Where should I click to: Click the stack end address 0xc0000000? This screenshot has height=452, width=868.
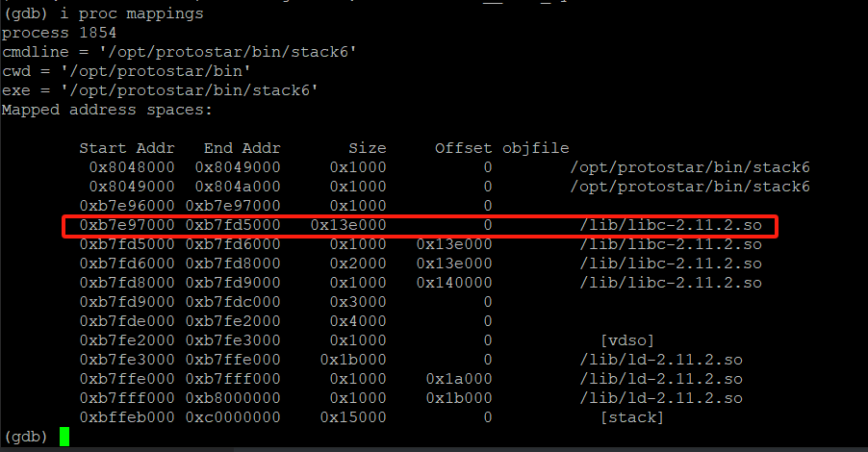(x=237, y=417)
